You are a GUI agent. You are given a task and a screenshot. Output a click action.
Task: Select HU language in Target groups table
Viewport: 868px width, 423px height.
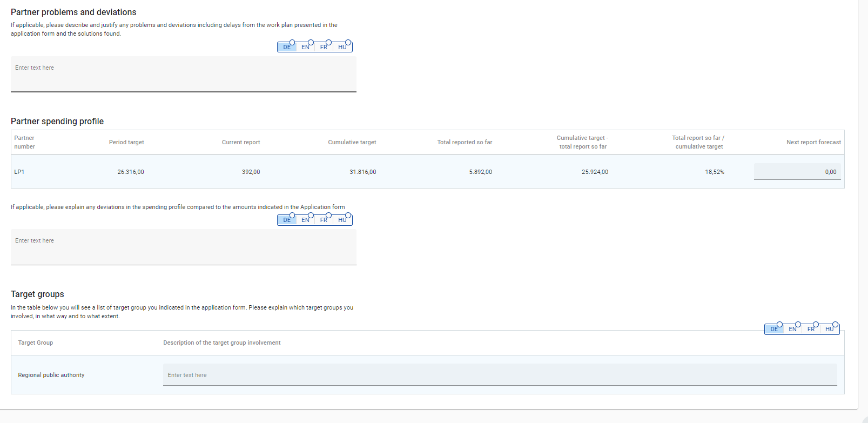pos(830,329)
